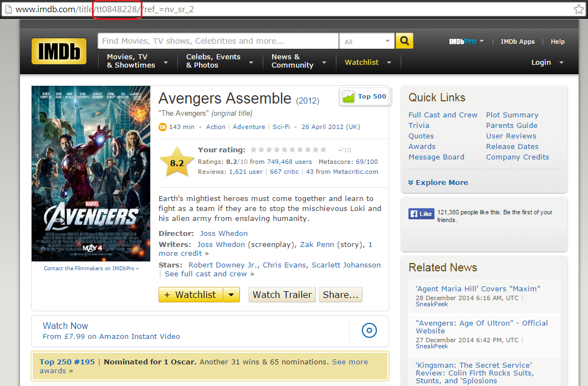Rate the movie one star
The height and width of the screenshot is (386, 588).
coord(253,150)
